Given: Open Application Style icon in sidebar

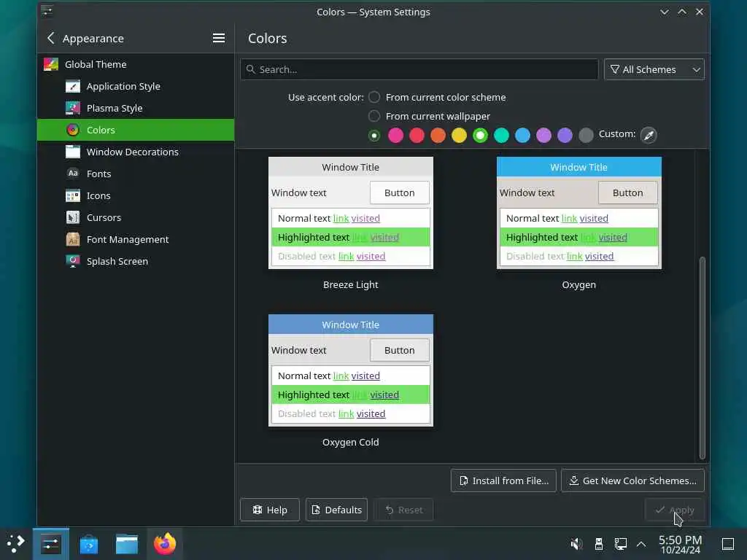Looking at the screenshot, I should pyautogui.click(x=73, y=86).
